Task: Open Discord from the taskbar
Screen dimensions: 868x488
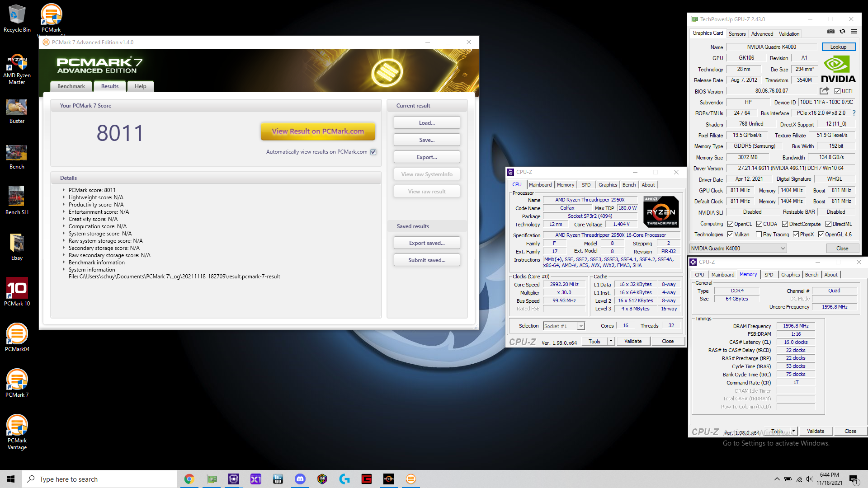Action: pos(300,479)
